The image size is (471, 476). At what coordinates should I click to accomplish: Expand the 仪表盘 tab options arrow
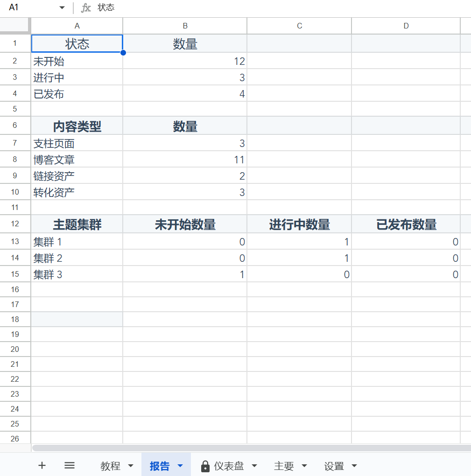point(254,466)
